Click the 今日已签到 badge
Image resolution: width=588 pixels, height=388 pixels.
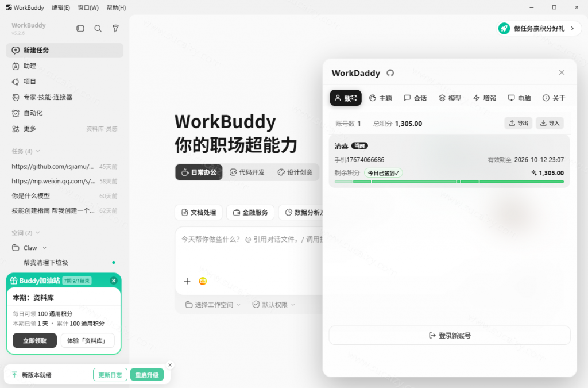coord(383,173)
